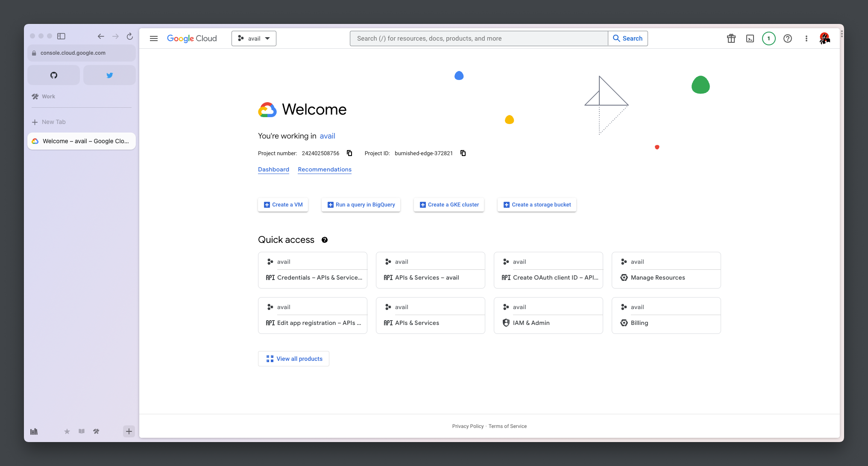Viewport: 868px width, 466px height.
Task: Open the help question mark menu
Action: coord(788,38)
